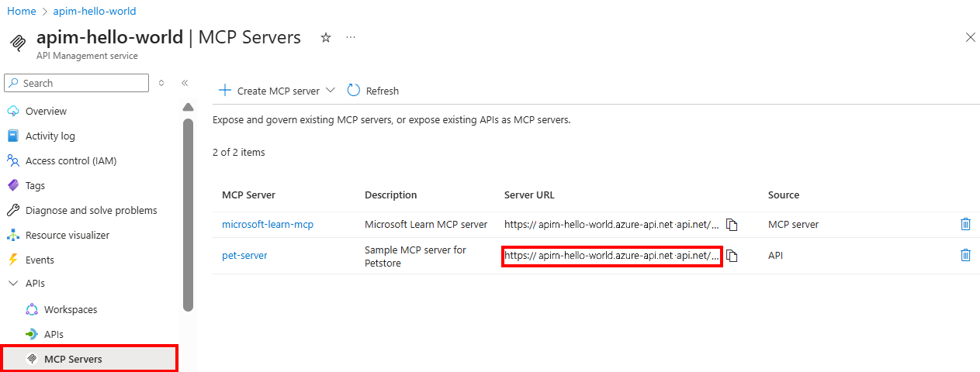
Task: Click 'Sample MCP server for Petstore' description
Action: point(415,256)
